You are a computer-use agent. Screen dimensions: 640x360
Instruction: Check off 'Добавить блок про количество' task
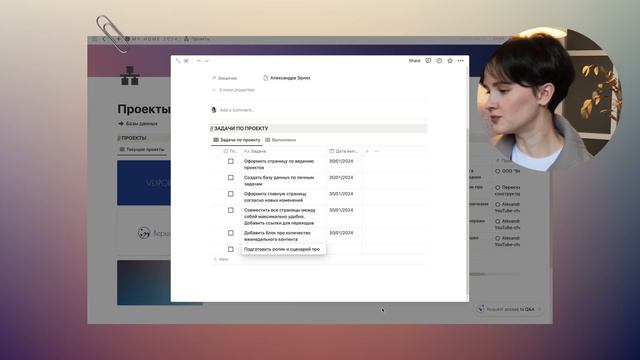[231, 233]
